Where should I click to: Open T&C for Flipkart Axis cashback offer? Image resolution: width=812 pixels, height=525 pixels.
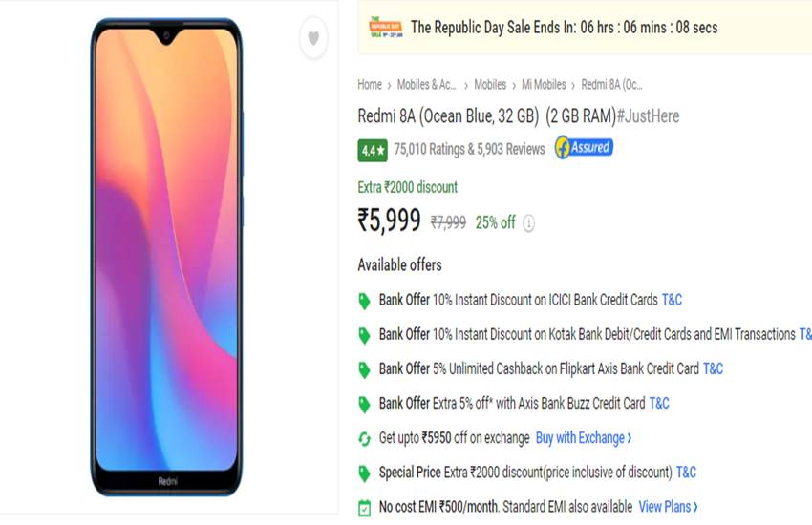713,368
